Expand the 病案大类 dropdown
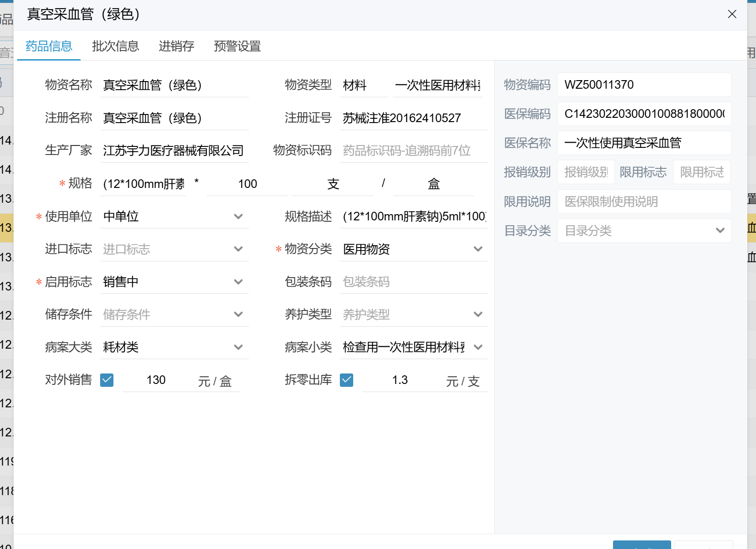The width and height of the screenshot is (756, 549). pyautogui.click(x=238, y=347)
